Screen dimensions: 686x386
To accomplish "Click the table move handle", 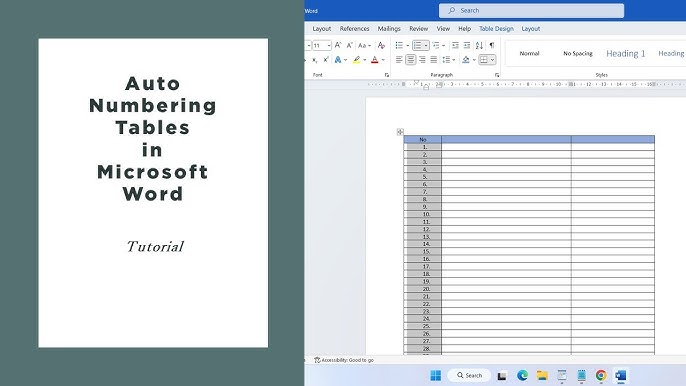I will [400, 132].
